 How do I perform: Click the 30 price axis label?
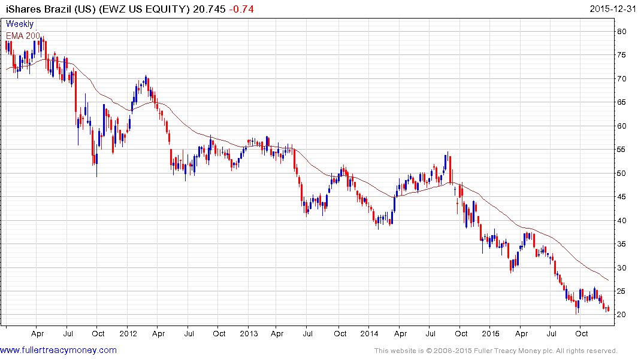(622, 268)
